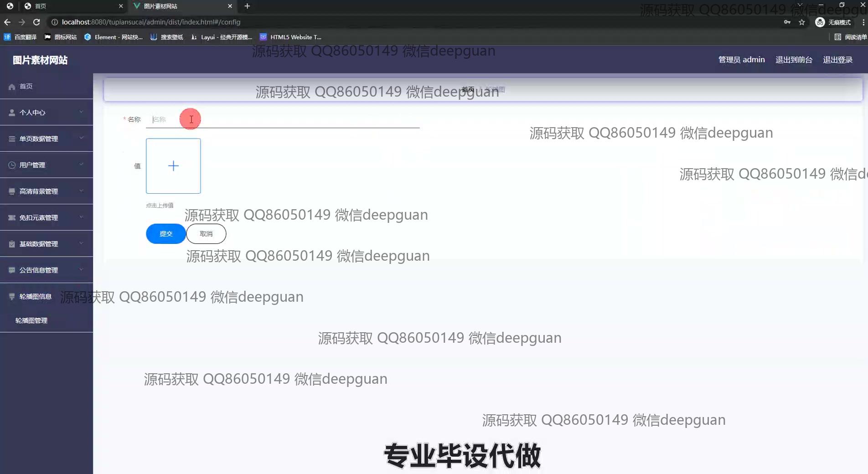Screen dimensions: 868x474
Task: Click the plus upload box for 值
Action: [x=173, y=166]
